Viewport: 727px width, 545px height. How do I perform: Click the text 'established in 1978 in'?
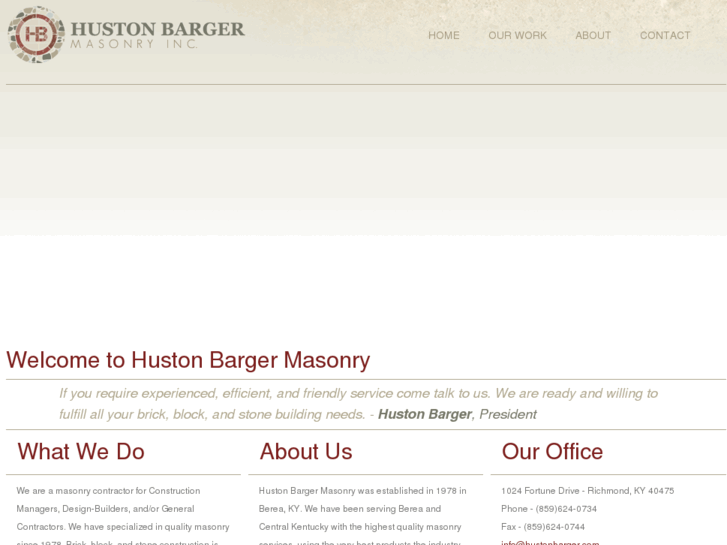[421, 491]
